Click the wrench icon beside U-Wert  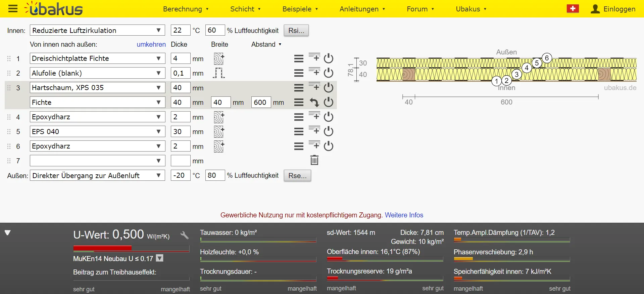(x=184, y=235)
